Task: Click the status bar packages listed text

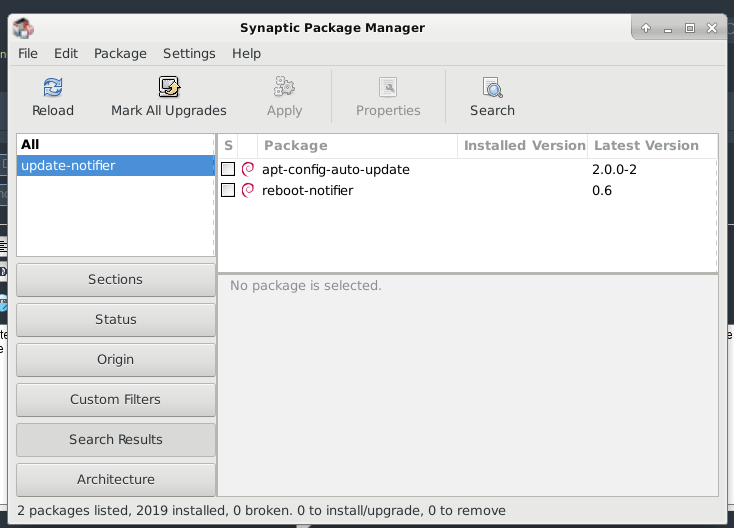Action: (261, 510)
